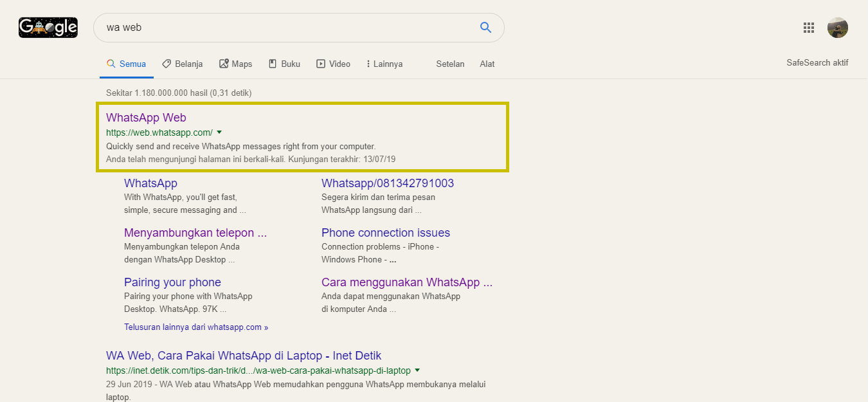
Task: Switch to the Maps tab
Action: [235, 64]
